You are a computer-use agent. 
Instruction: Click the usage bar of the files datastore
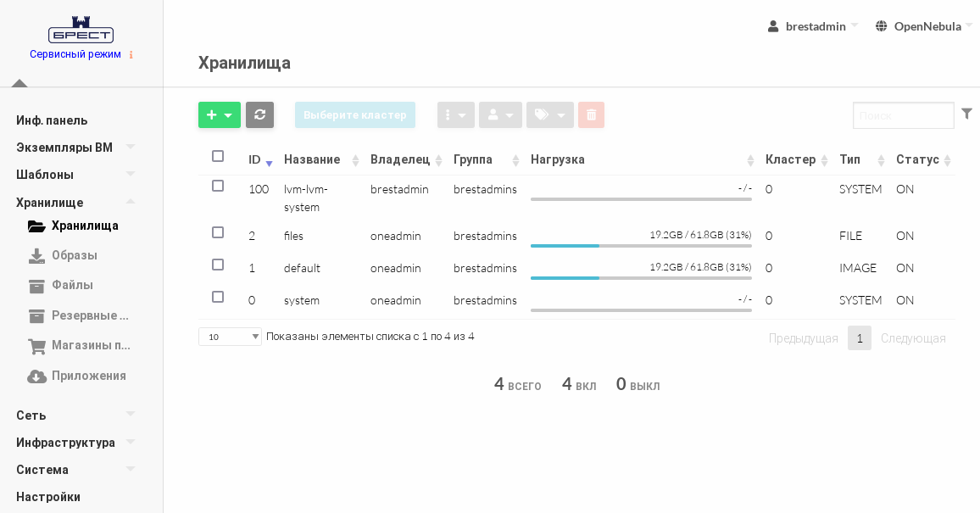[640, 245]
